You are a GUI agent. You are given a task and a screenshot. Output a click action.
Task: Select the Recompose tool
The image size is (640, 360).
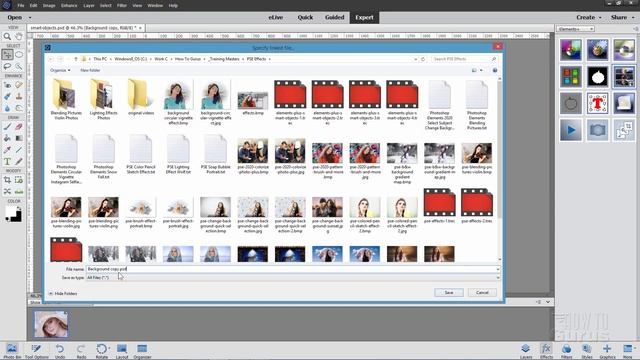19,180
